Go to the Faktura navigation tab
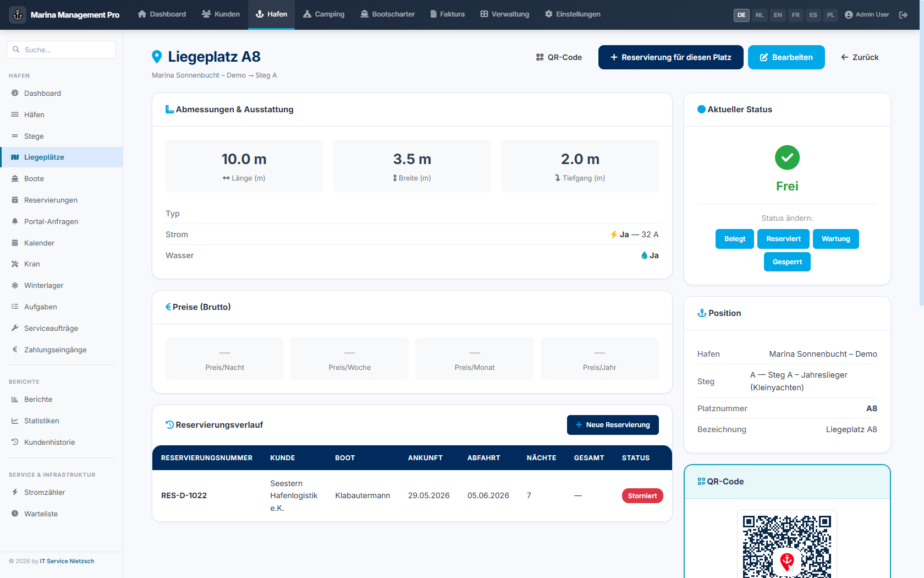The height and width of the screenshot is (578, 924). tap(448, 14)
